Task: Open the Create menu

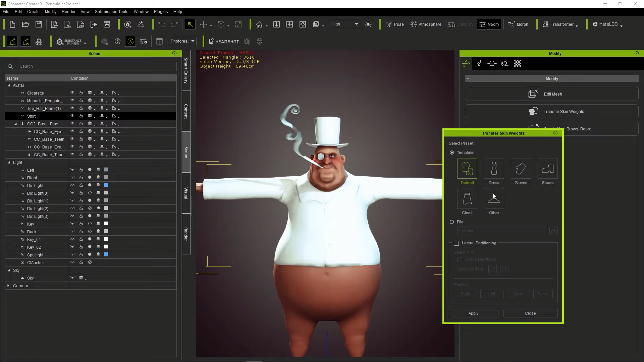Action: tap(33, 11)
